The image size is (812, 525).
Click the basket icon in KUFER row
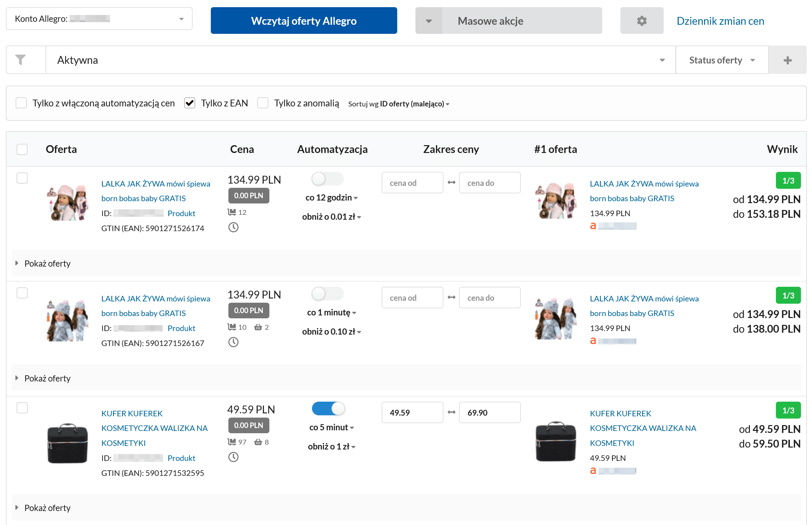point(258,442)
